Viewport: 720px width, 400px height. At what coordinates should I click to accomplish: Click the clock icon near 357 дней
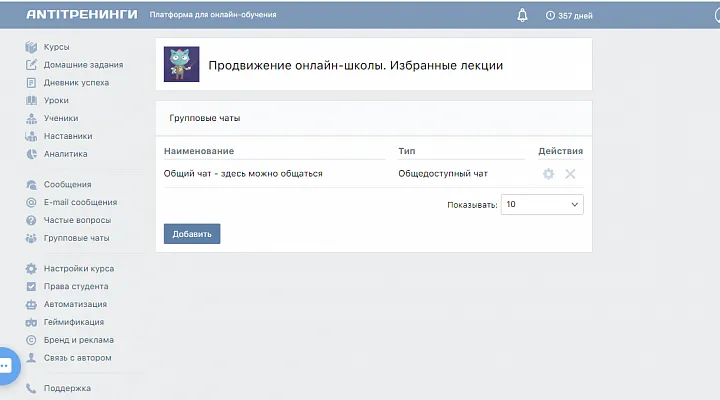tap(550, 16)
